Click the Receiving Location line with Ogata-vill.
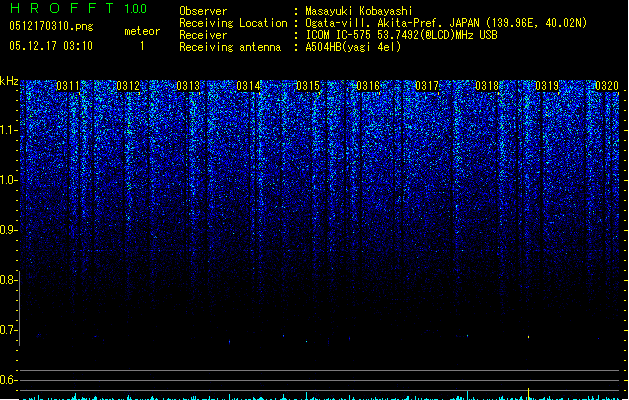629x400 pixels. click(446, 23)
